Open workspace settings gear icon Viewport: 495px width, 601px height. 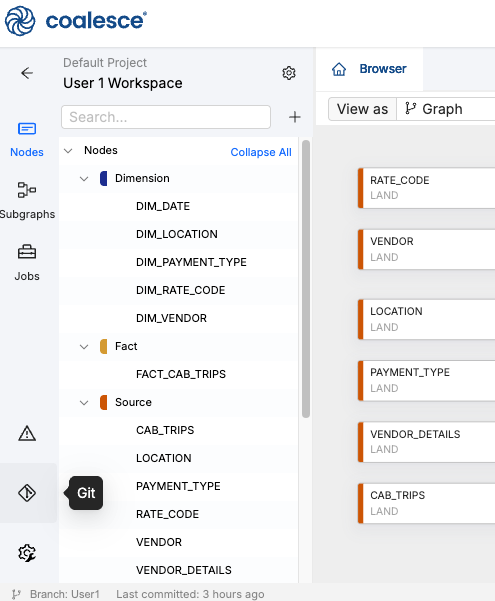tap(289, 73)
